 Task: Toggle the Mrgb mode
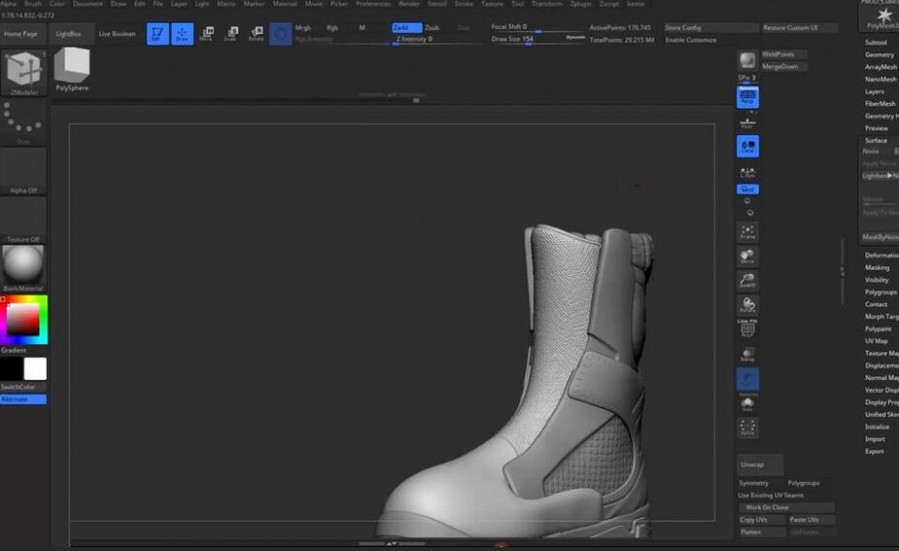[x=303, y=28]
